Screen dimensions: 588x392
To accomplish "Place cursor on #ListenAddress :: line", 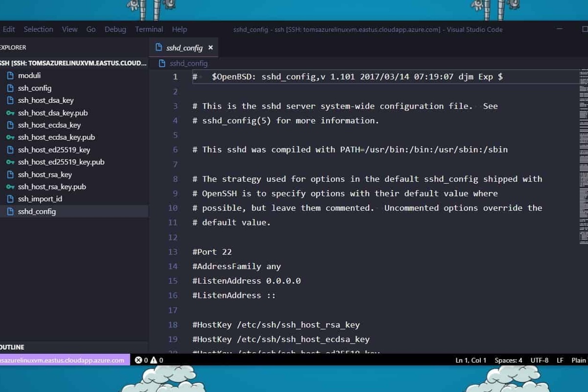I will [234, 295].
